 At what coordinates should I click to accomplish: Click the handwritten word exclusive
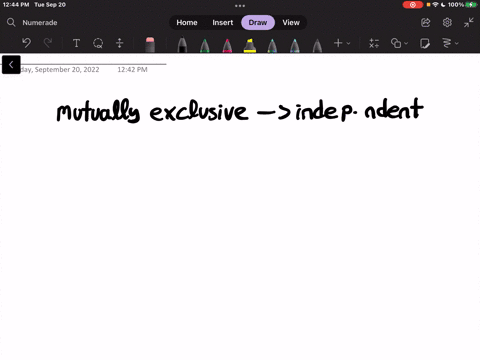(199, 110)
